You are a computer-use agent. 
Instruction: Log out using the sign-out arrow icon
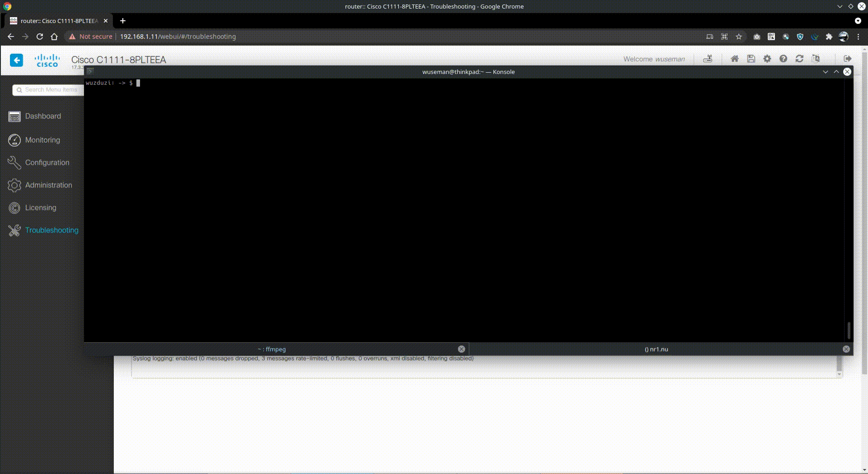849,59
